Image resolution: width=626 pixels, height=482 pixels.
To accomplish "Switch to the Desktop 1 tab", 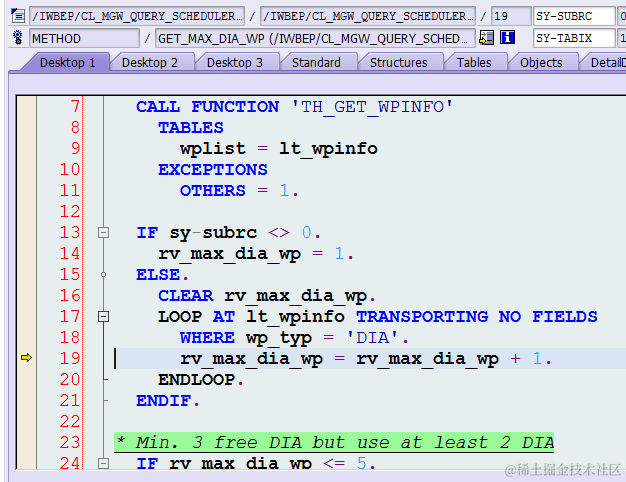I will pyautogui.click(x=67, y=63).
